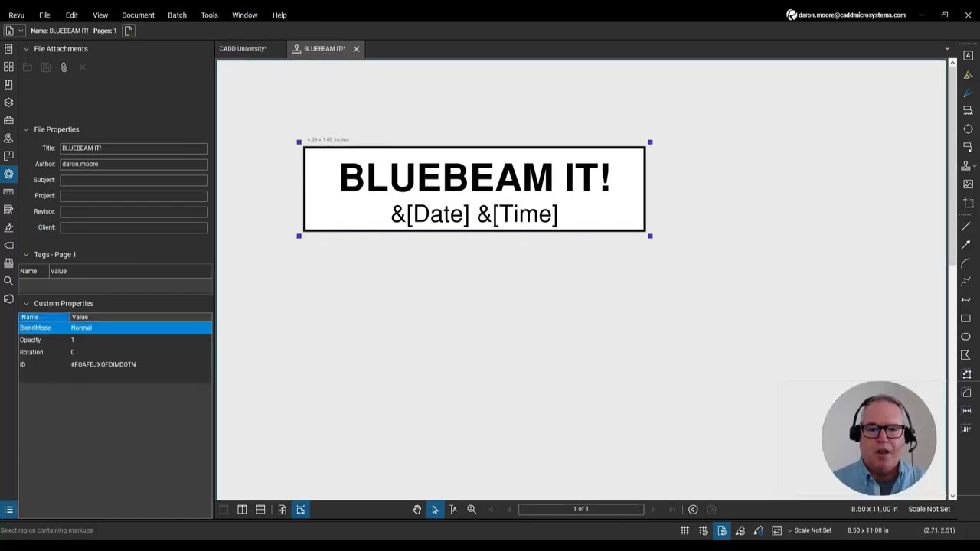Collapse the File Attachments section
The image size is (980, 551).
coord(26,49)
